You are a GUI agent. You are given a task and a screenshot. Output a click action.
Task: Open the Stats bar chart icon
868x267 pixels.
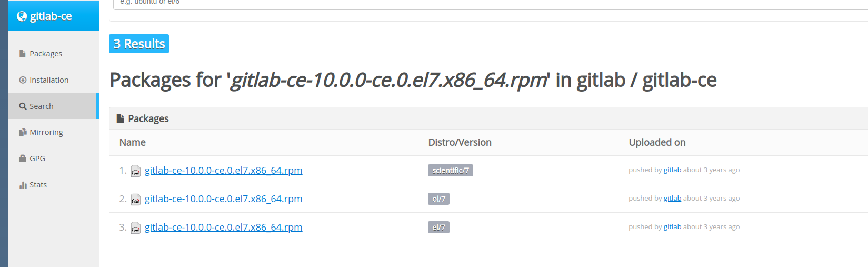pos(23,185)
